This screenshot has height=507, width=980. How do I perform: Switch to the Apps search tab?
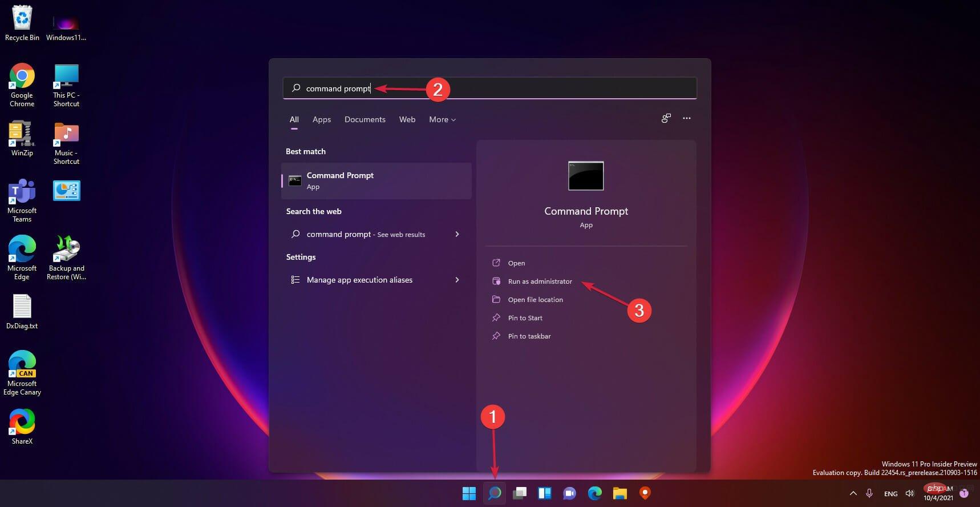point(322,119)
